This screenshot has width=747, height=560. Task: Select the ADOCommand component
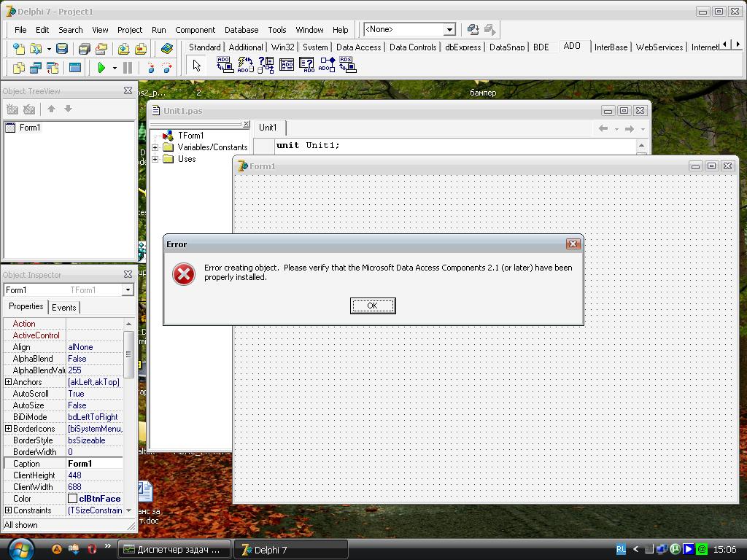(245, 65)
